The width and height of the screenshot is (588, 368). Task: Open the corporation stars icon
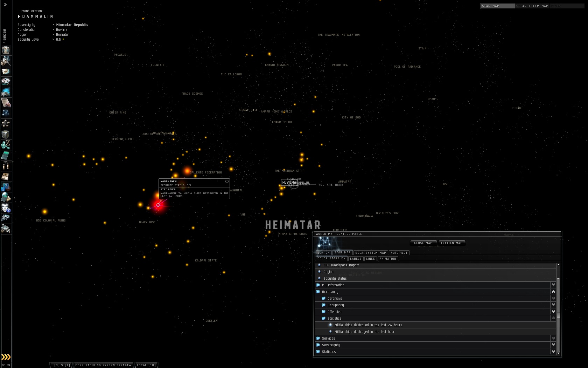pos(6,123)
